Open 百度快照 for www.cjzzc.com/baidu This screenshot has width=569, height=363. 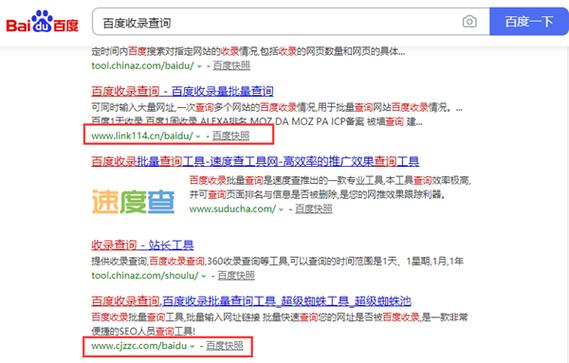[x=225, y=346]
